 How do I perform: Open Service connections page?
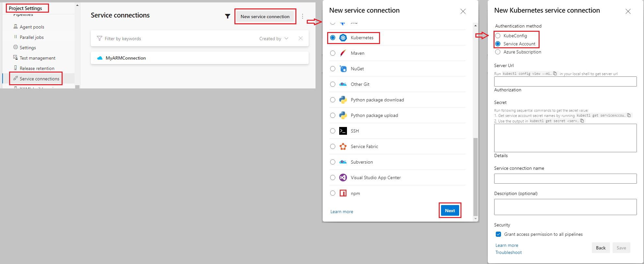click(x=39, y=79)
